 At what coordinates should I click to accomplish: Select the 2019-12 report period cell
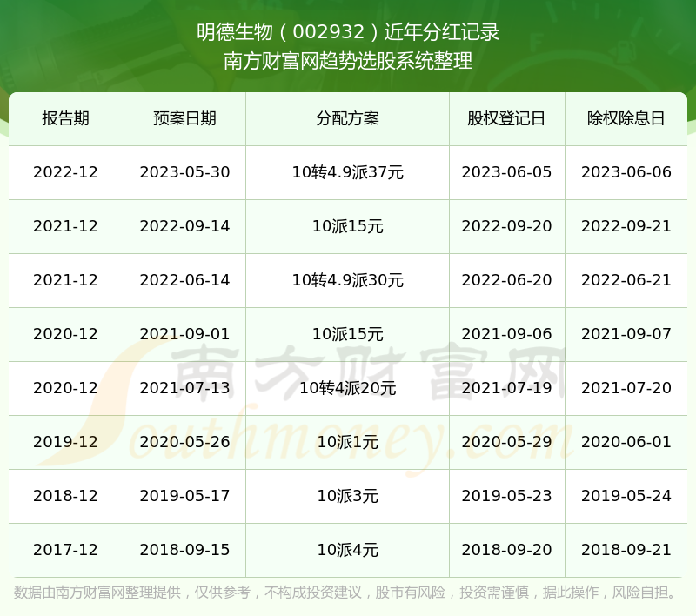(x=66, y=442)
